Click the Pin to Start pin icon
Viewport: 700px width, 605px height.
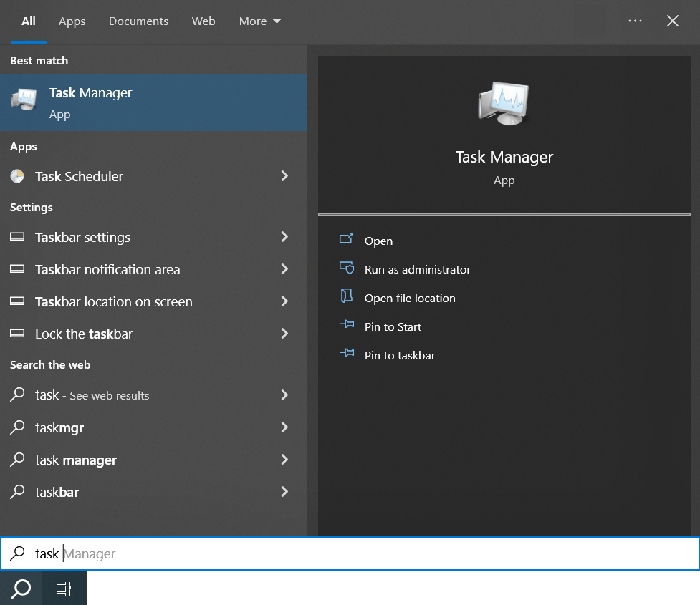(347, 326)
